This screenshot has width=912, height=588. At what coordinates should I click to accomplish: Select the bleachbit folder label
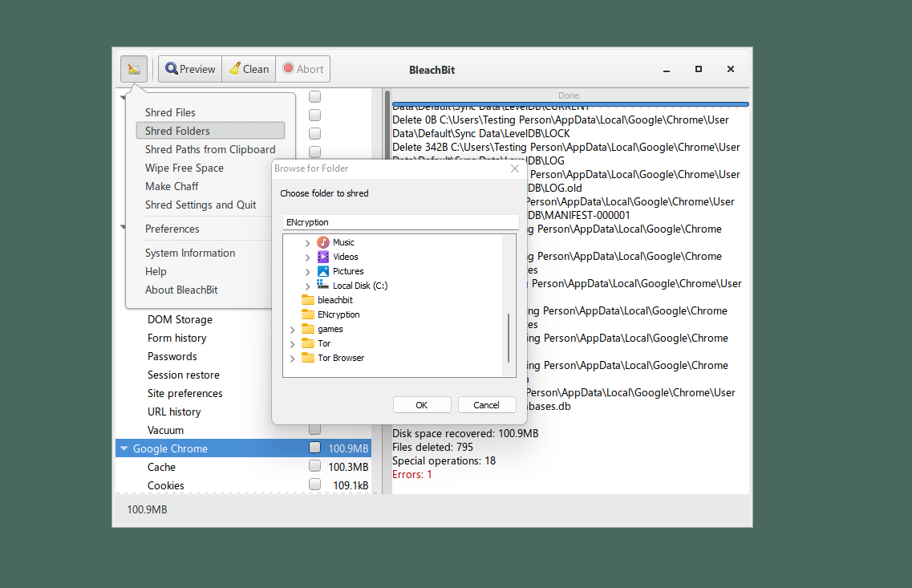point(335,300)
